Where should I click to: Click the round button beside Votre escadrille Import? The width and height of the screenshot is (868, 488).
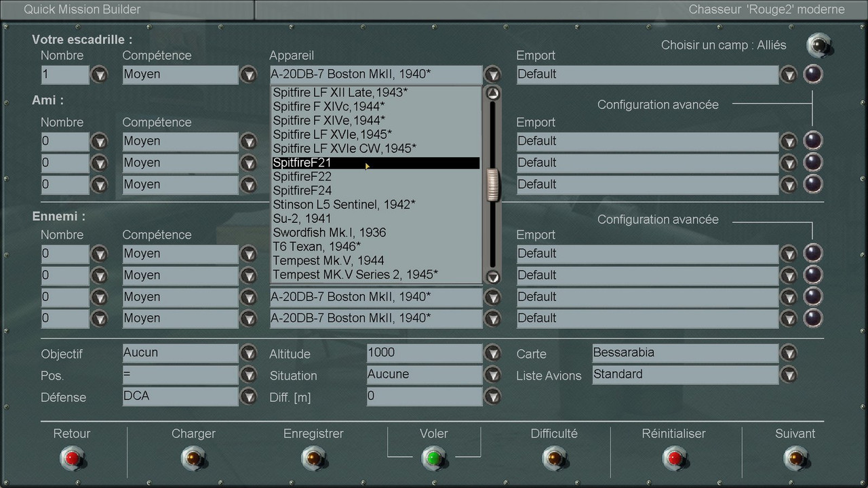812,74
